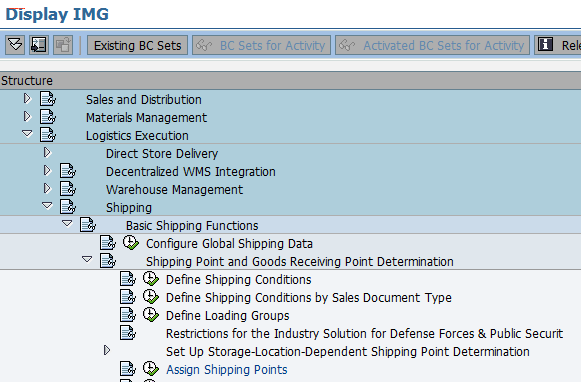Select the Materials Management text
The image size is (581, 382).
146,118
